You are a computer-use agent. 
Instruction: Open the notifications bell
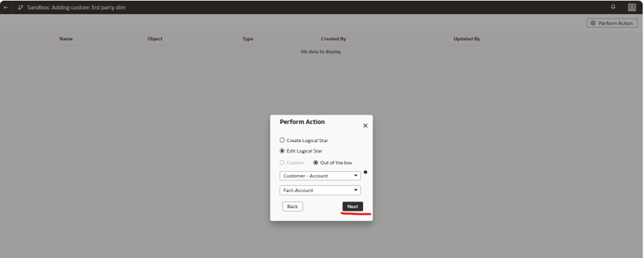pos(613,7)
